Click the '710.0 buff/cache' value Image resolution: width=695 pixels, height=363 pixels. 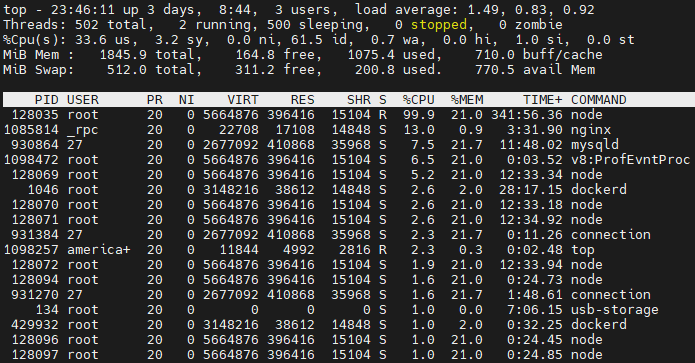pos(539,55)
